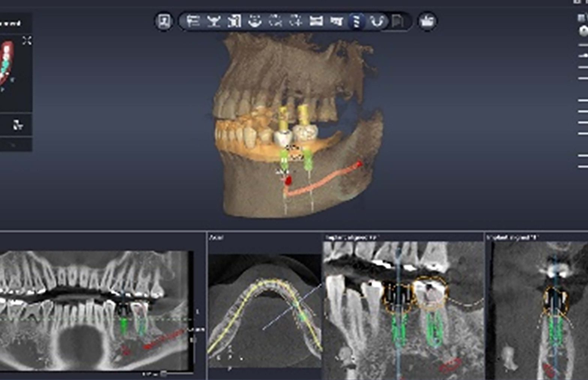Open the basket order icon right of toolbar
588x380 pixels.
click(x=427, y=21)
